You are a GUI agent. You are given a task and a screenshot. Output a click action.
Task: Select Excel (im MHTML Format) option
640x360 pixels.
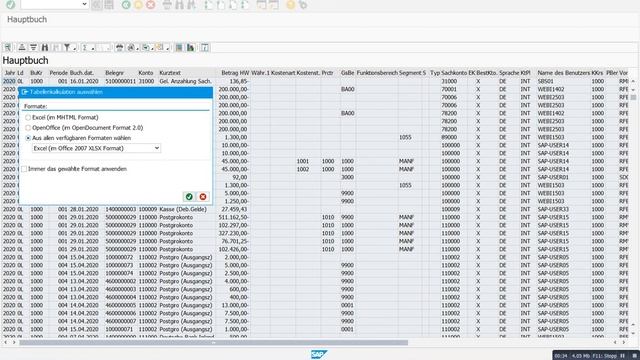pyautogui.click(x=28, y=118)
